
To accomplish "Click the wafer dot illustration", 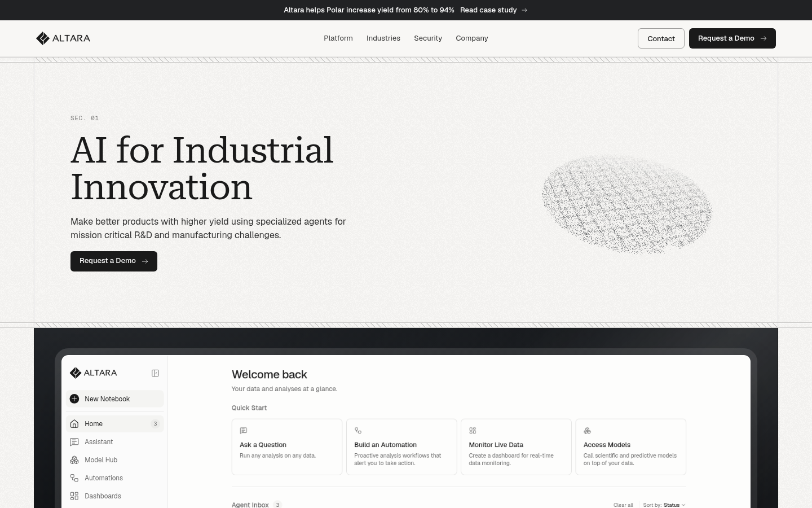I will pos(626,204).
